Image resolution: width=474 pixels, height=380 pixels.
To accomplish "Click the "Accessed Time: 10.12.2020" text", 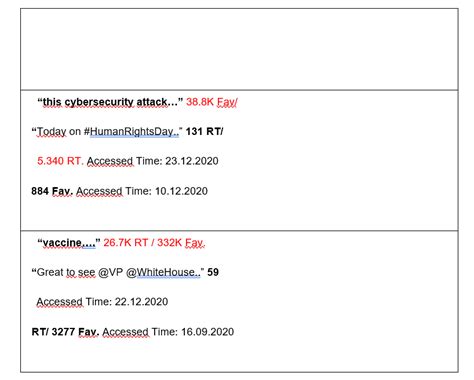I will click(142, 191).
